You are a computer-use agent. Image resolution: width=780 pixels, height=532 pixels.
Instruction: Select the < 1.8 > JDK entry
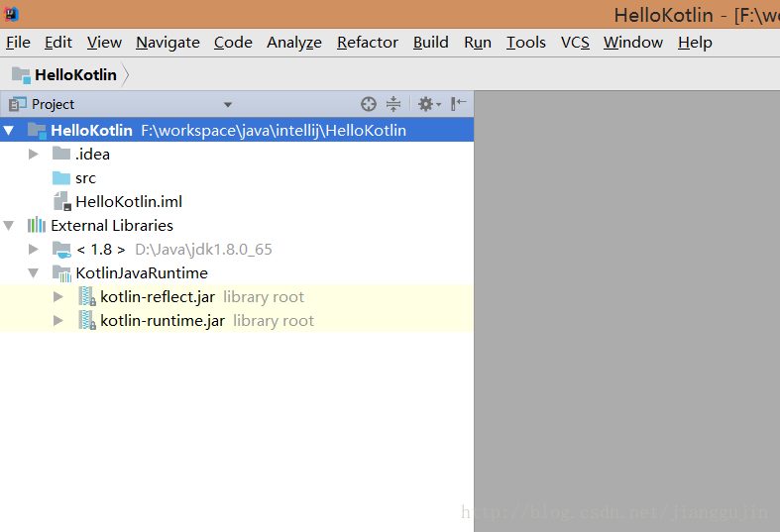[101, 249]
